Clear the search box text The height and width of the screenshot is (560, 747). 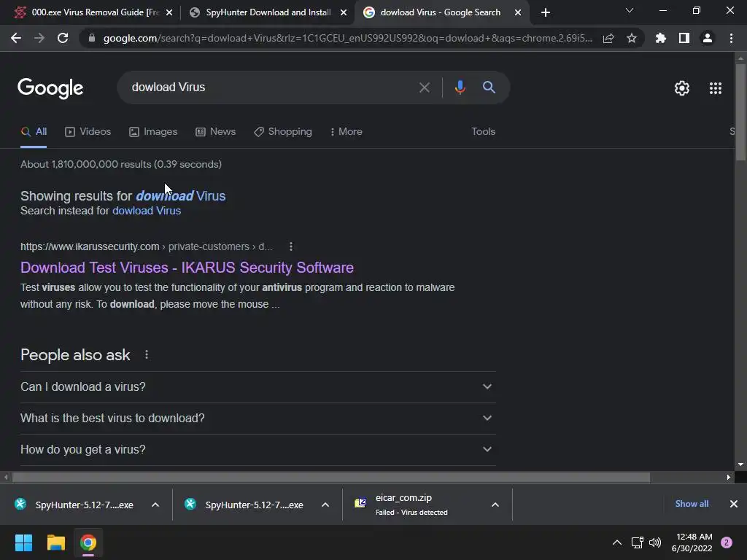coord(424,87)
